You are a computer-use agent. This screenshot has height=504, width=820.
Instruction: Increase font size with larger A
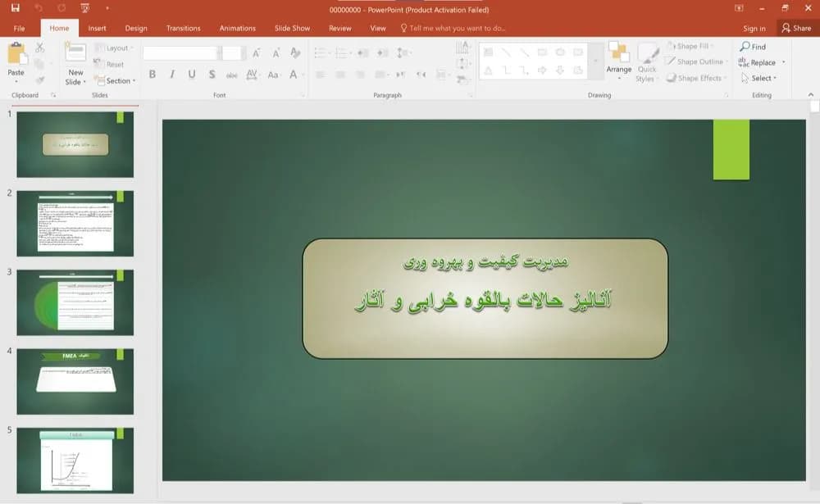(256, 52)
